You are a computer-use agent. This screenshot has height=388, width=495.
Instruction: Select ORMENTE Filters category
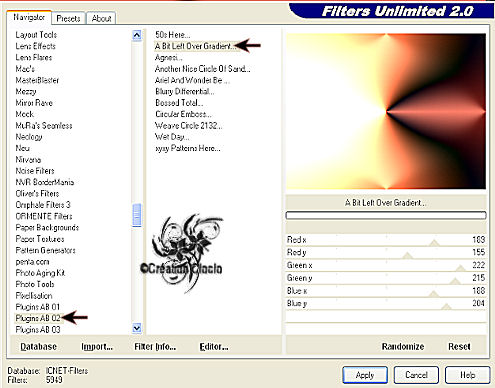tap(44, 216)
